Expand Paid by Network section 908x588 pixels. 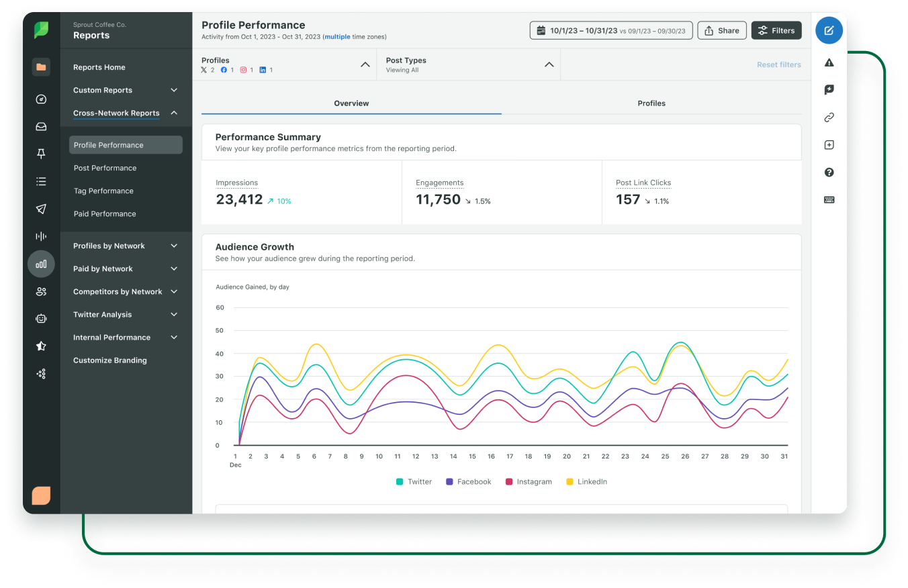(174, 268)
